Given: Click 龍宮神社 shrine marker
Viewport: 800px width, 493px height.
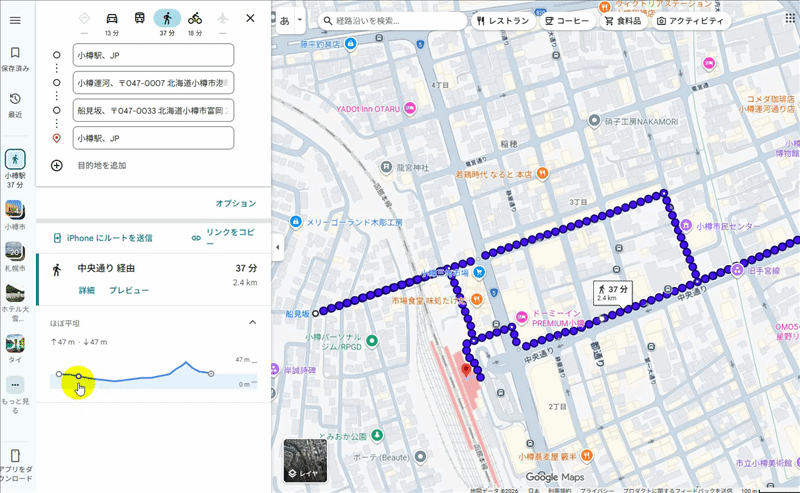Looking at the screenshot, I should point(386,167).
